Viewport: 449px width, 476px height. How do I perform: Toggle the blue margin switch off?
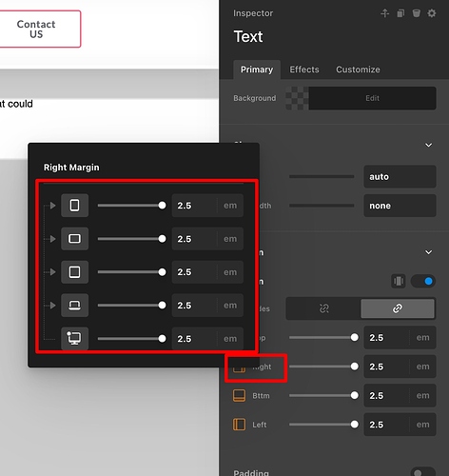[x=423, y=281]
